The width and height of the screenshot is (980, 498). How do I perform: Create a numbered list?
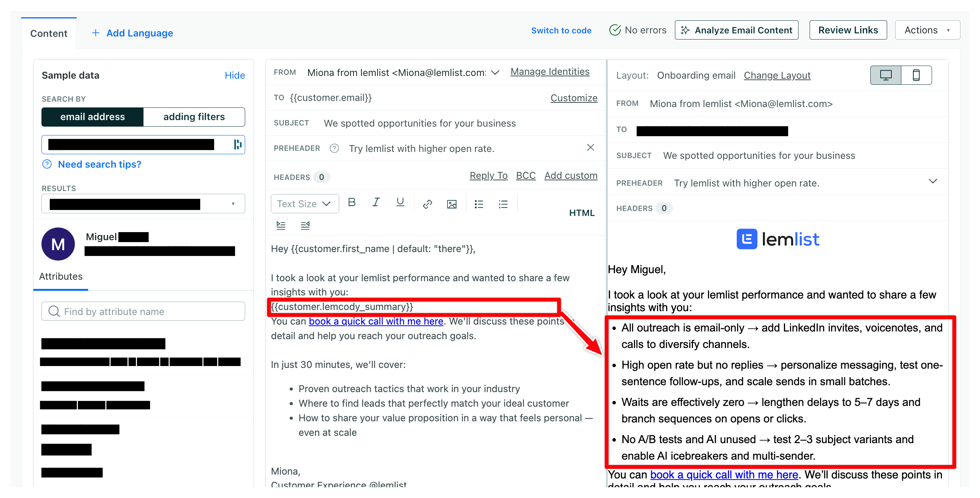(x=503, y=204)
